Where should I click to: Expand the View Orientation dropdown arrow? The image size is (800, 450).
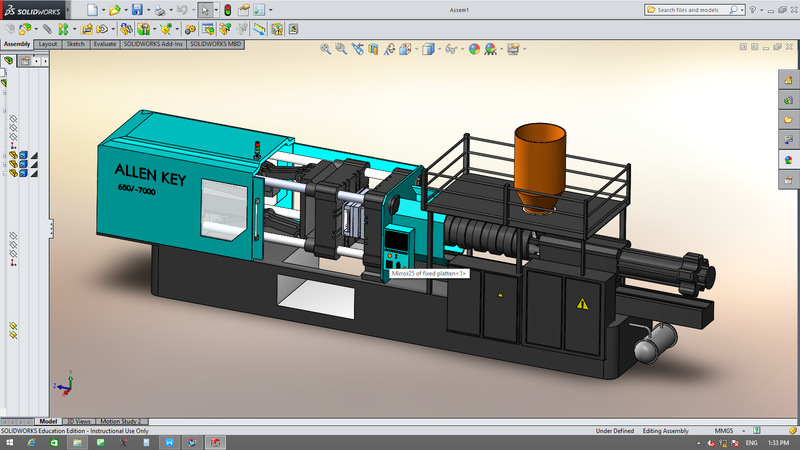pos(417,49)
